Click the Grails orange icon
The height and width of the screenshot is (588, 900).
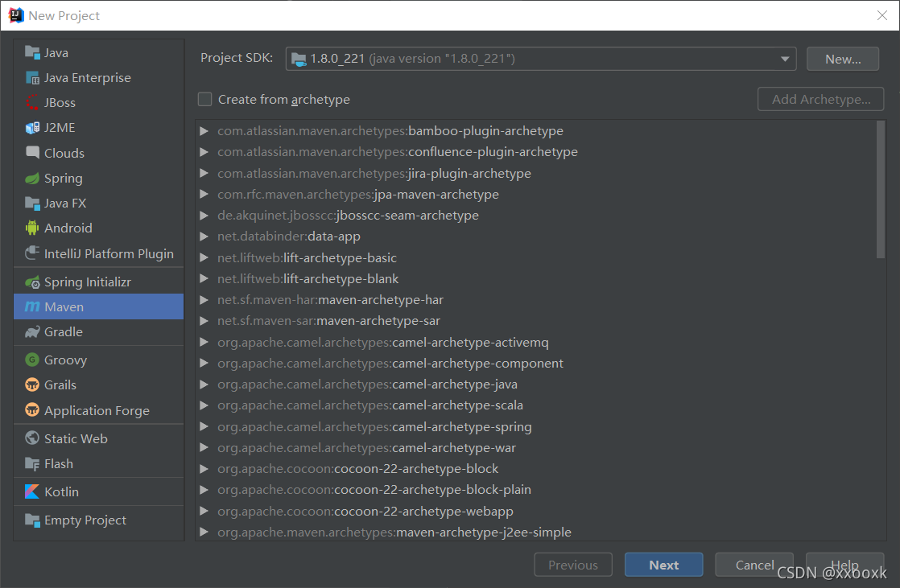pyautogui.click(x=32, y=385)
